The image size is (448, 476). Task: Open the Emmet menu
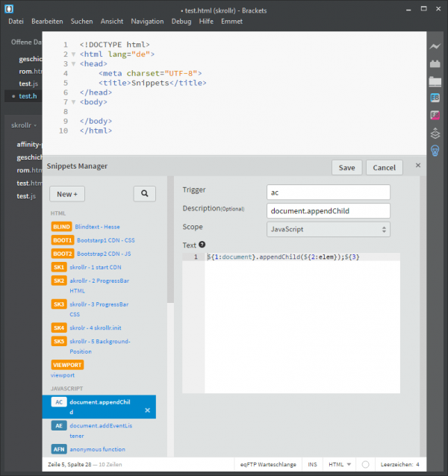(231, 21)
